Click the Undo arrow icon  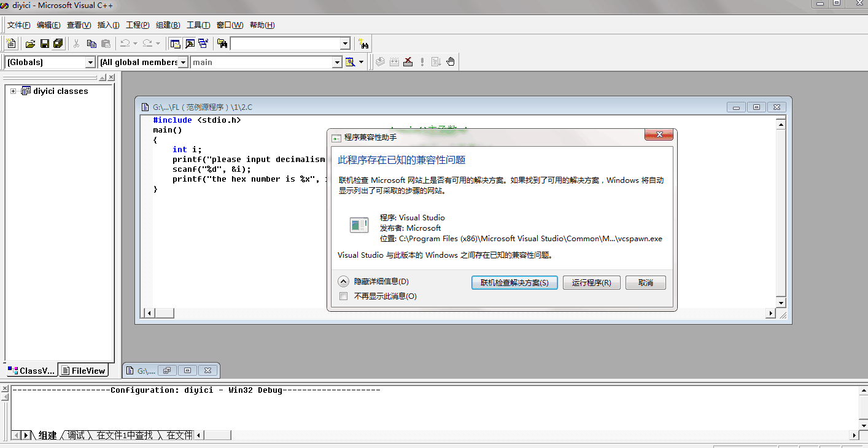[125, 44]
